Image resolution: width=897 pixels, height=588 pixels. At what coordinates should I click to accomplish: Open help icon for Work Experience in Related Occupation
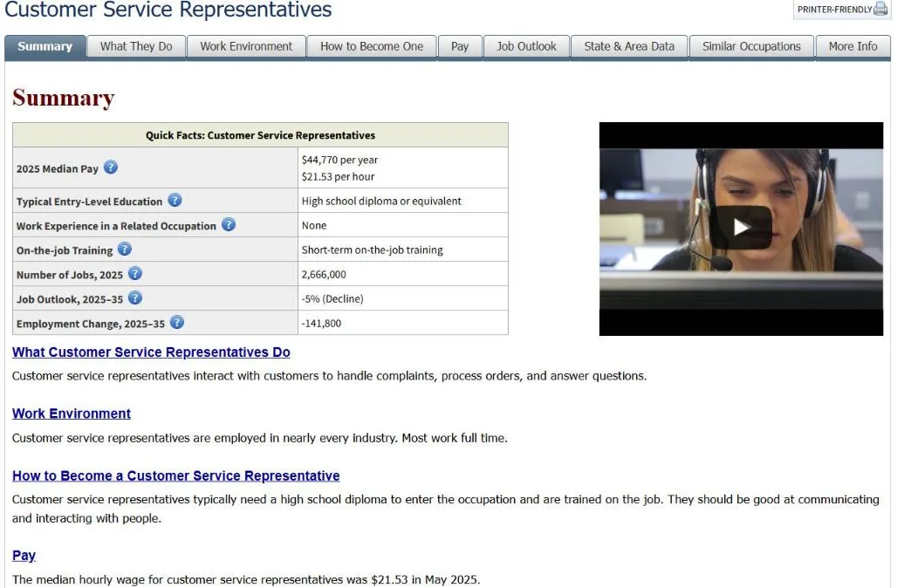tap(229, 224)
